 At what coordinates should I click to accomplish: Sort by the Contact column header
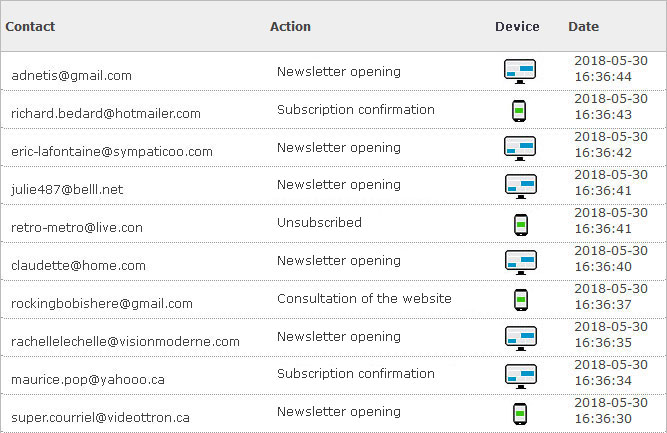click(x=30, y=26)
